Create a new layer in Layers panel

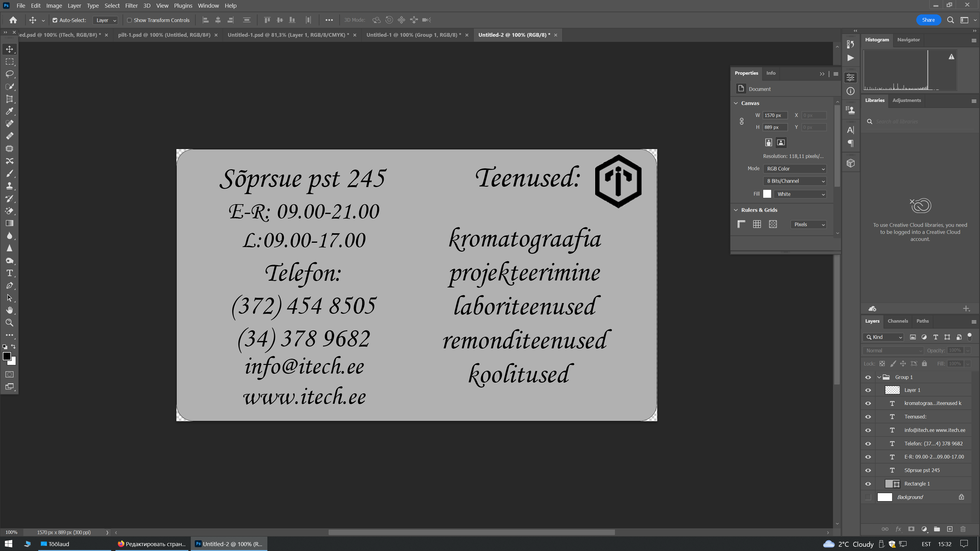click(950, 529)
